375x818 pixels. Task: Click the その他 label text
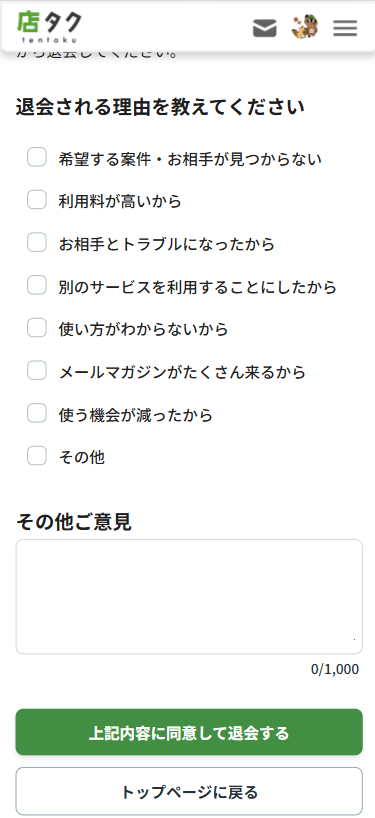[81, 458]
